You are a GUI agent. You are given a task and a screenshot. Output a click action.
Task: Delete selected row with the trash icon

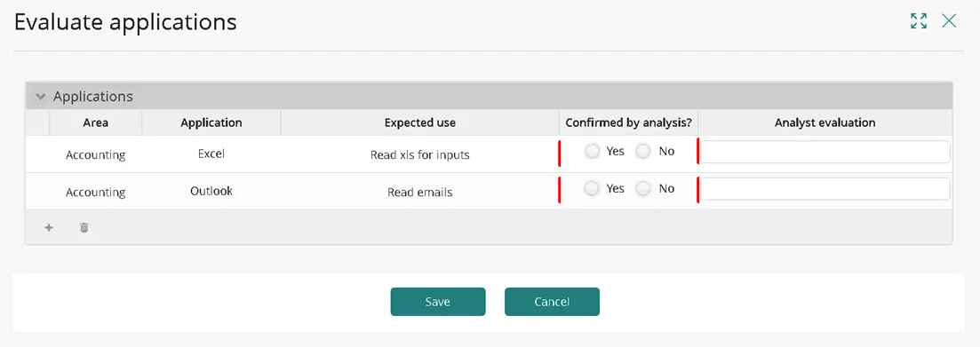pos(84,228)
